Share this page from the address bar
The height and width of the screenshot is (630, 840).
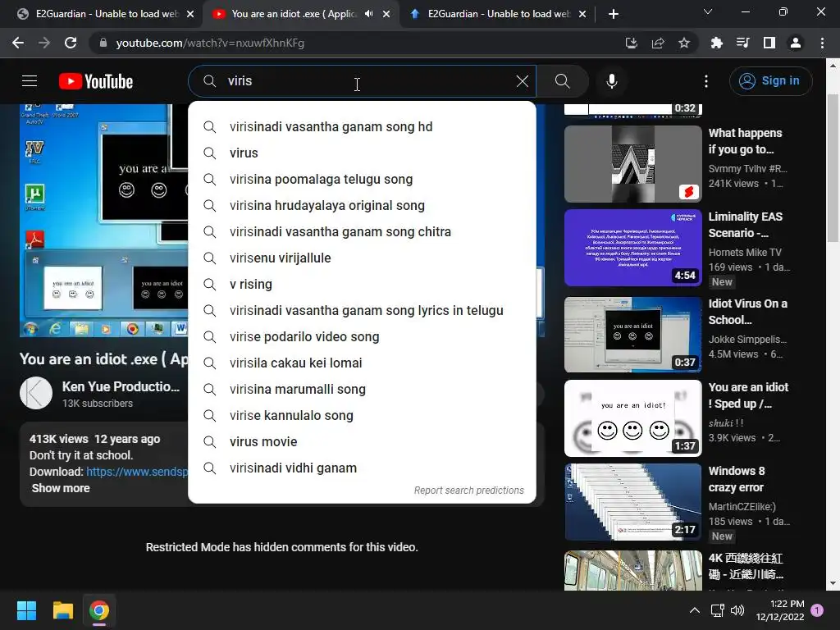[658, 43]
